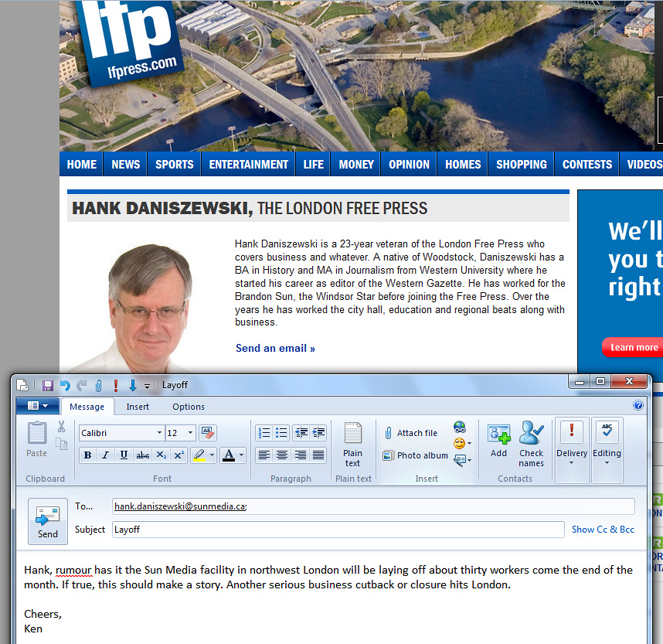
Task: Open the font color dropdown arrow
Action: pyautogui.click(x=241, y=455)
